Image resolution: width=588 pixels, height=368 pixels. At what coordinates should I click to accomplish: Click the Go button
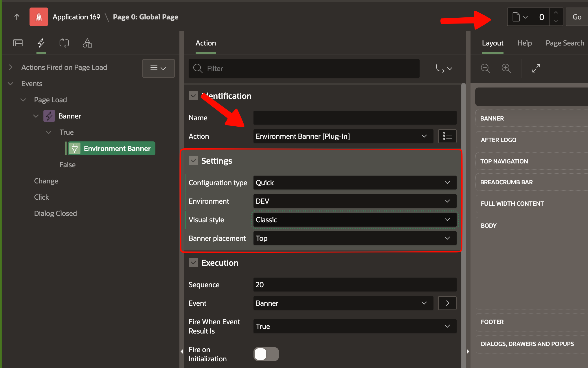pyautogui.click(x=576, y=17)
